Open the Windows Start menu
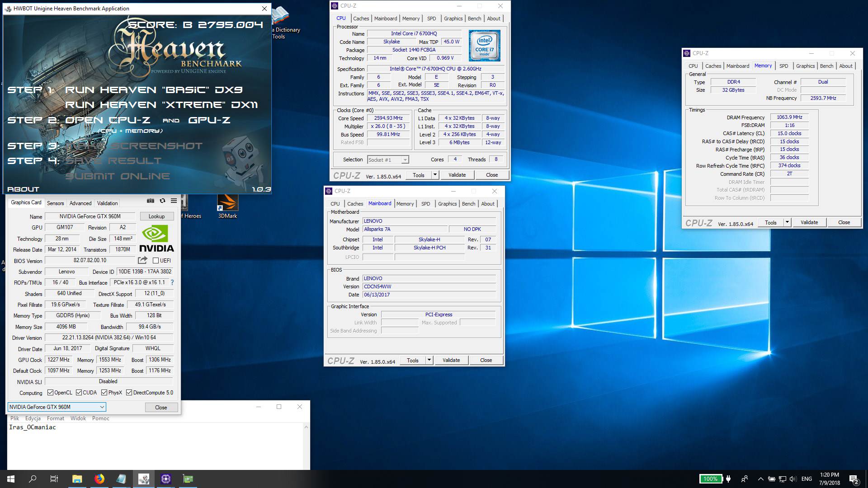The width and height of the screenshot is (868, 488). tap(11, 479)
